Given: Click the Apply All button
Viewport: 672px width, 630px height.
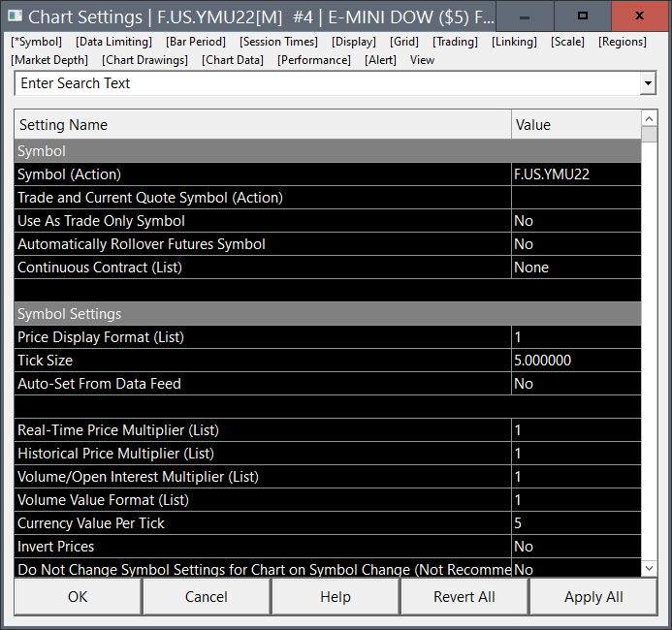Looking at the screenshot, I should tap(593, 597).
